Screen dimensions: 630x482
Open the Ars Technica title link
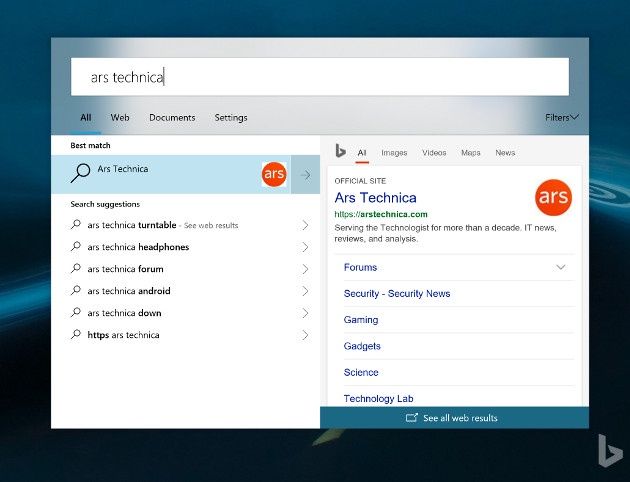(x=375, y=198)
